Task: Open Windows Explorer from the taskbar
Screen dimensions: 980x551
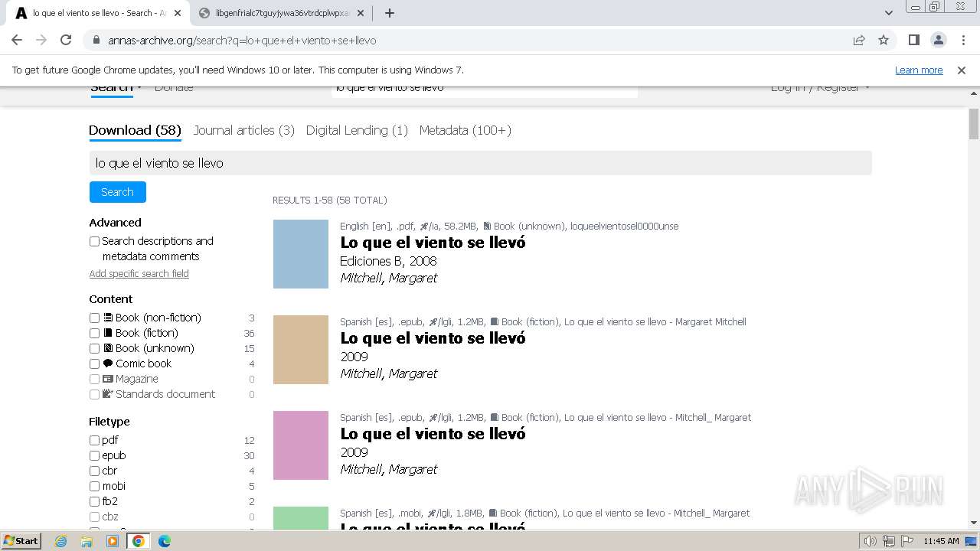Action: tap(87, 541)
